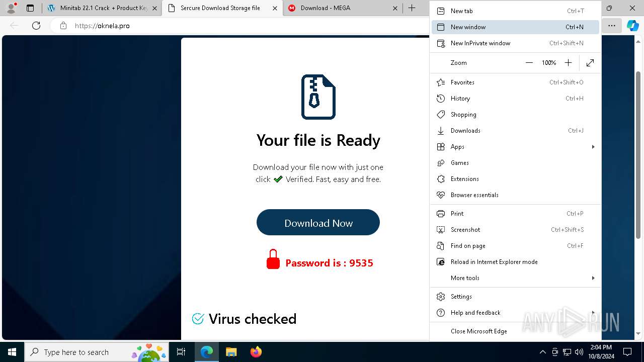Click the taskbar clock and date
The image size is (644, 362).
point(601,352)
